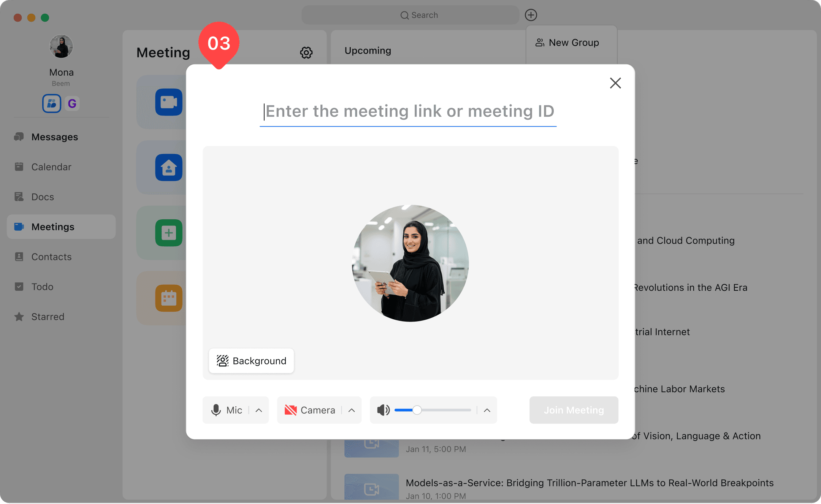Click the Join Meeting button

pos(574,410)
